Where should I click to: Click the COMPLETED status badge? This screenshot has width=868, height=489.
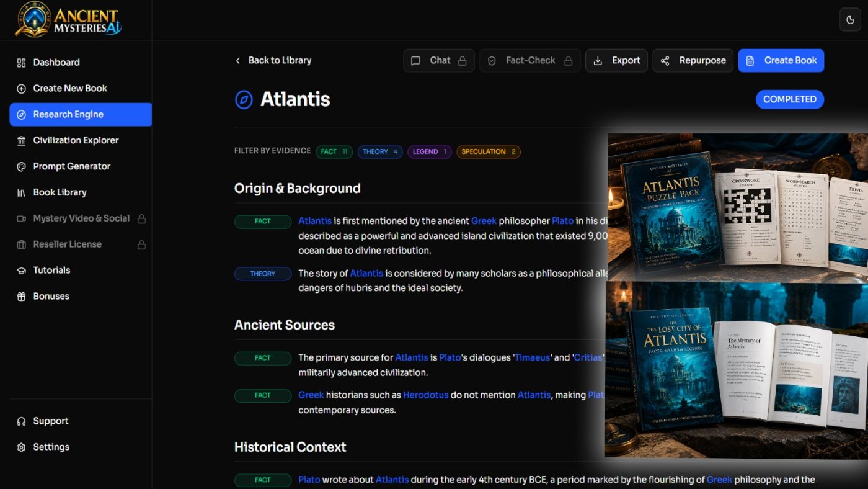(790, 99)
